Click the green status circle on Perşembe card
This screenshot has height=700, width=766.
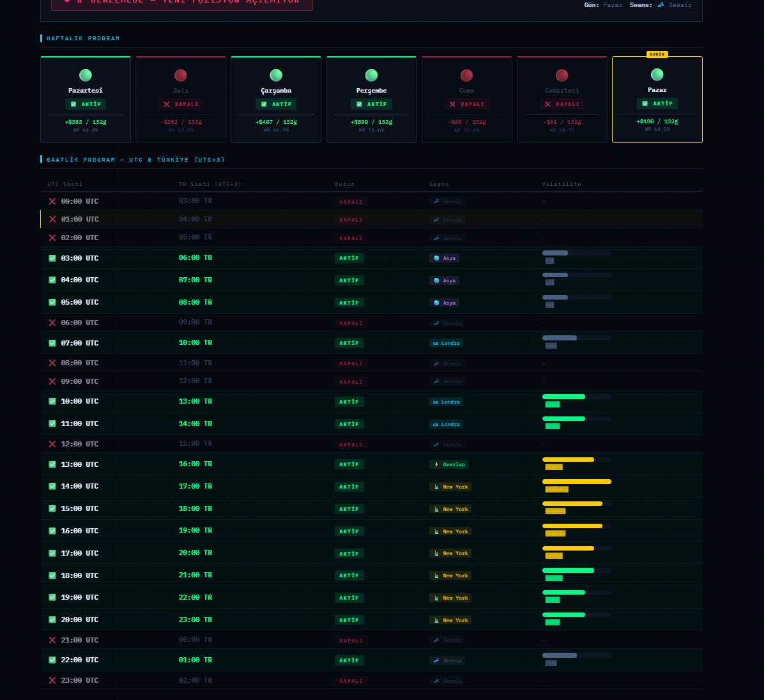(x=371, y=75)
